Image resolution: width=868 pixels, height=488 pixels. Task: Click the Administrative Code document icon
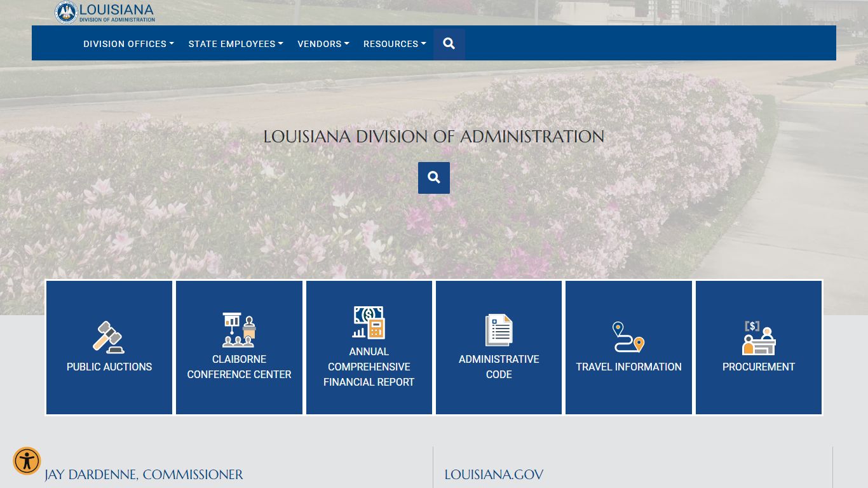click(x=499, y=330)
